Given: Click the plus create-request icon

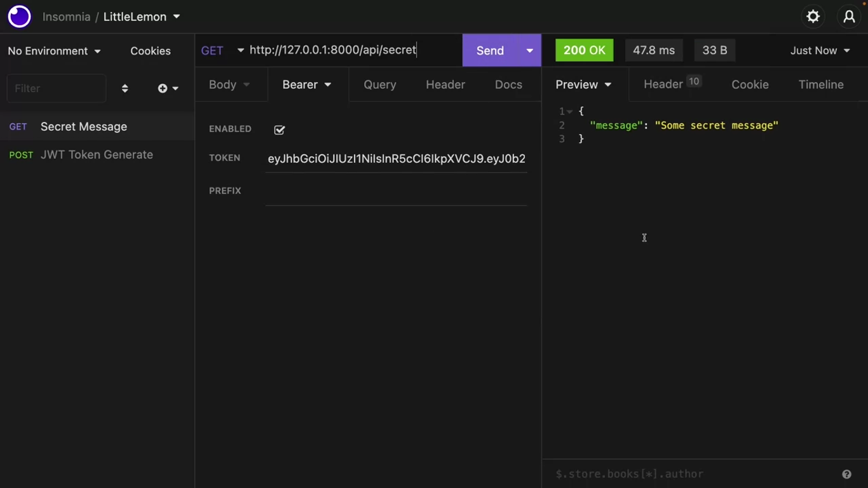Looking at the screenshot, I should click(x=163, y=88).
